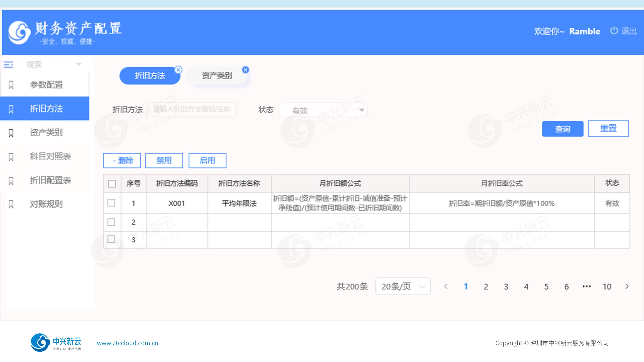The width and height of the screenshot is (644, 362).
Task: Open the www.ztccloud.com.cn link
Action: [x=128, y=343]
